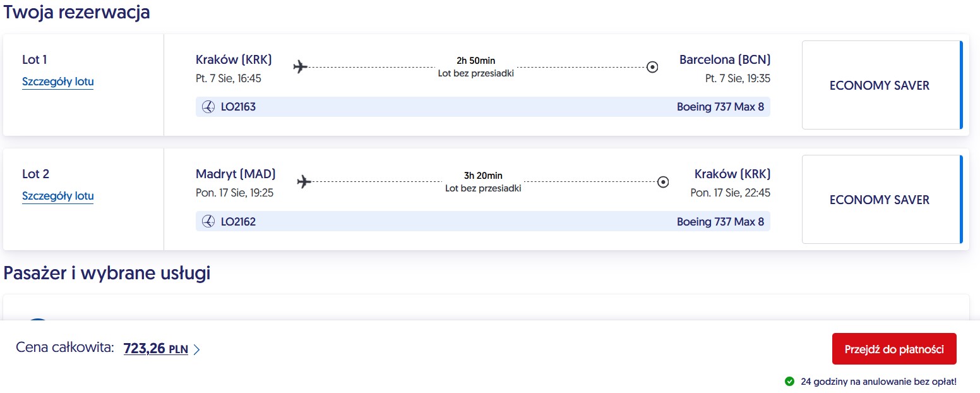Viewport: 980px width, 393px height.
Task: Click flight number LO2163 bar
Action: (x=483, y=107)
